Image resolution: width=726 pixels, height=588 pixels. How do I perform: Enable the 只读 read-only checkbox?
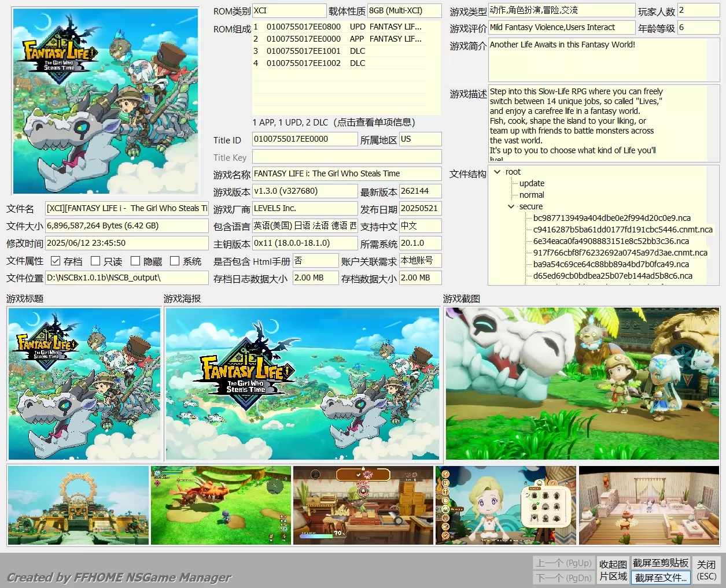coord(96,260)
